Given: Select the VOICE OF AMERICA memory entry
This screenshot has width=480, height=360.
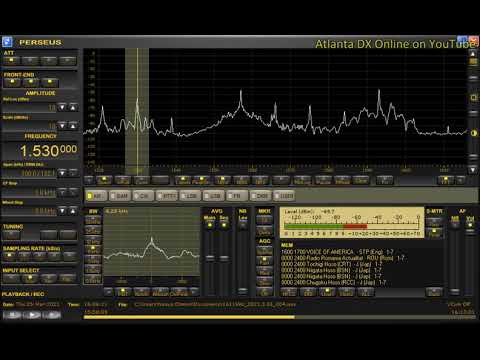Looking at the screenshot, I should click(337, 252).
